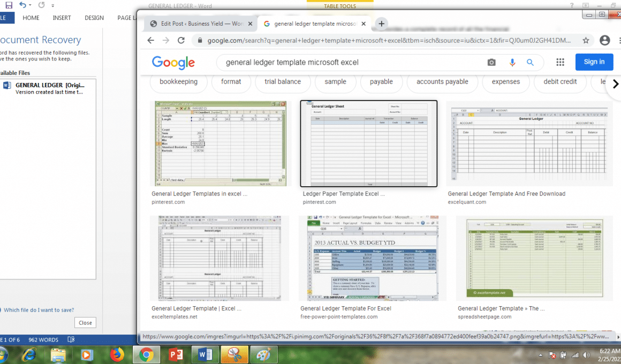Image resolution: width=621 pixels, height=364 pixels.
Task: Click the Sign in button
Action: tap(594, 62)
